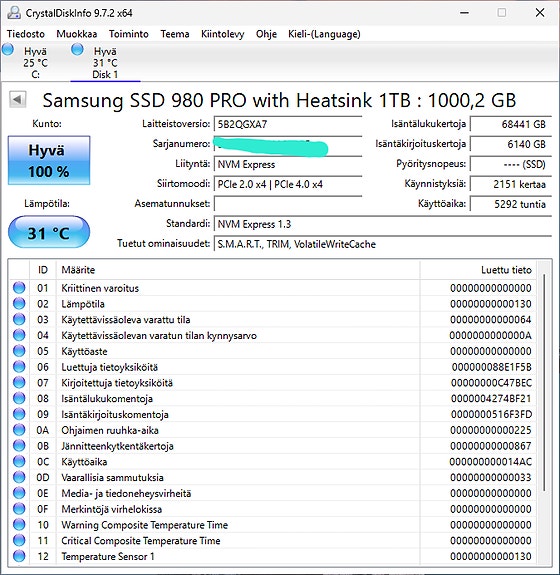The height and width of the screenshot is (575, 560).
Task: Click the status orb for Kriittinen varoitus row
Action: pyautogui.click(x=19, y=288)
